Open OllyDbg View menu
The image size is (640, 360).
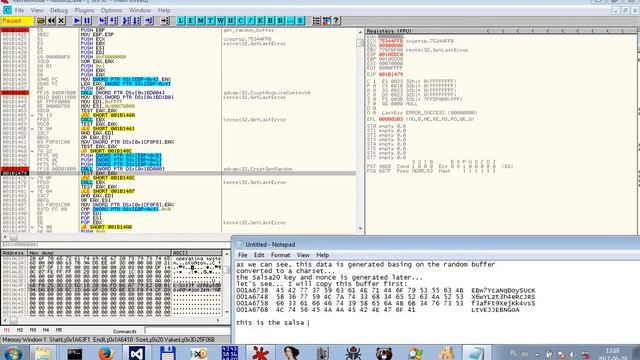pos(37,10)
